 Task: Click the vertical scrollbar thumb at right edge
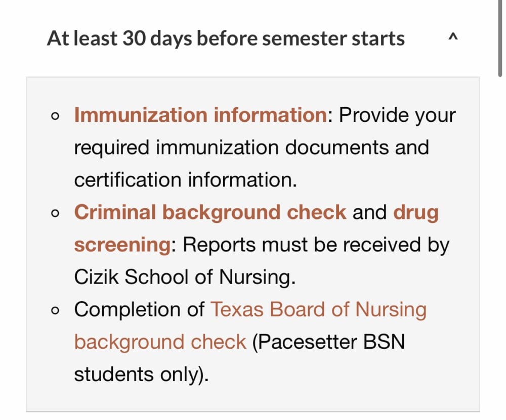click(x=500, y=38)
